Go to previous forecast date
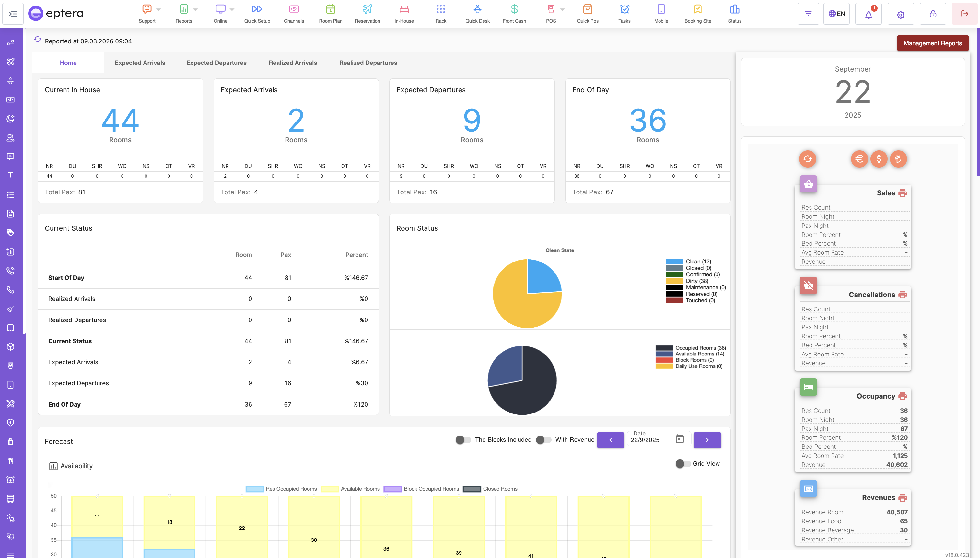This screenshot has width=980, height=558. [x=611, y=440]
